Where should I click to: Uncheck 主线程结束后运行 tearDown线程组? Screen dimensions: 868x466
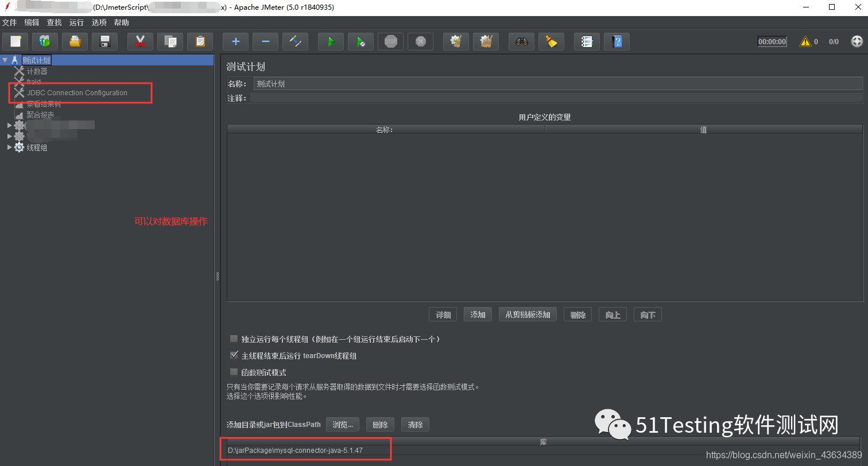tap(234, 355)
